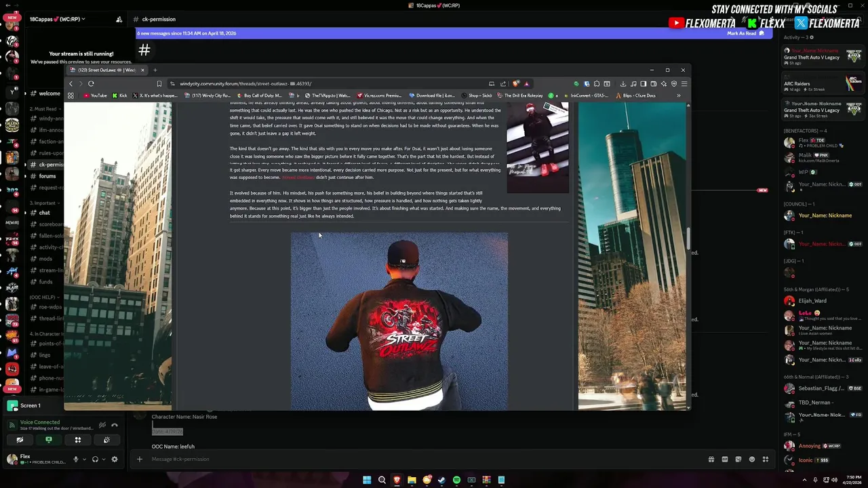Toggle camera in Discord voice panel
The width and height of the screenshot is (868, 488).
20,440
